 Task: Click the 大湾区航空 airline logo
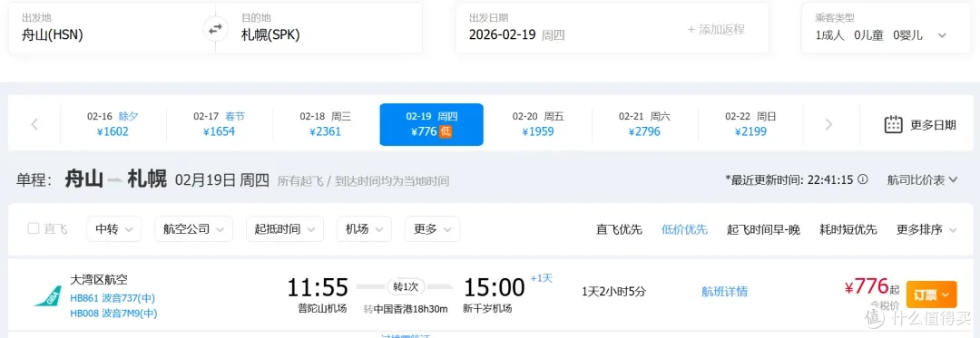tap(47, 295)
